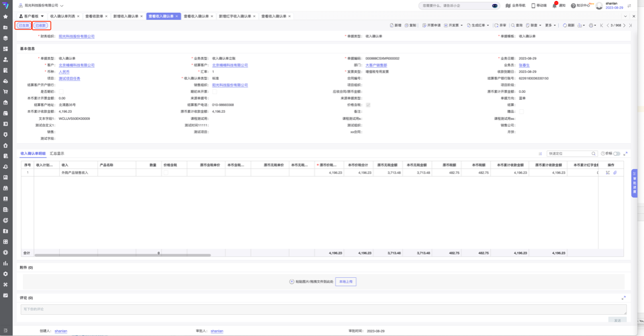644x336 pixels.
Task: Click the 刷新 refresh icon in toolbar
Action: coord(568,26)
